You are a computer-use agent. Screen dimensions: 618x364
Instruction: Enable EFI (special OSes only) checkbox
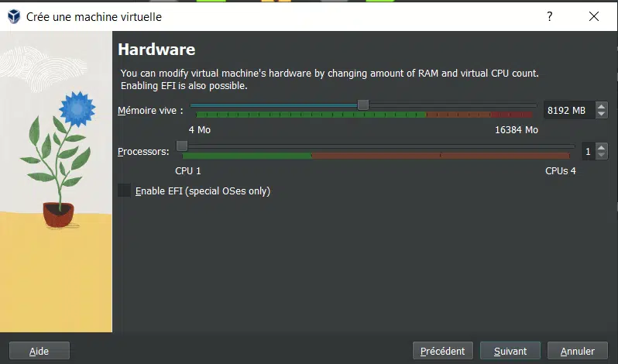pos(125,191)
